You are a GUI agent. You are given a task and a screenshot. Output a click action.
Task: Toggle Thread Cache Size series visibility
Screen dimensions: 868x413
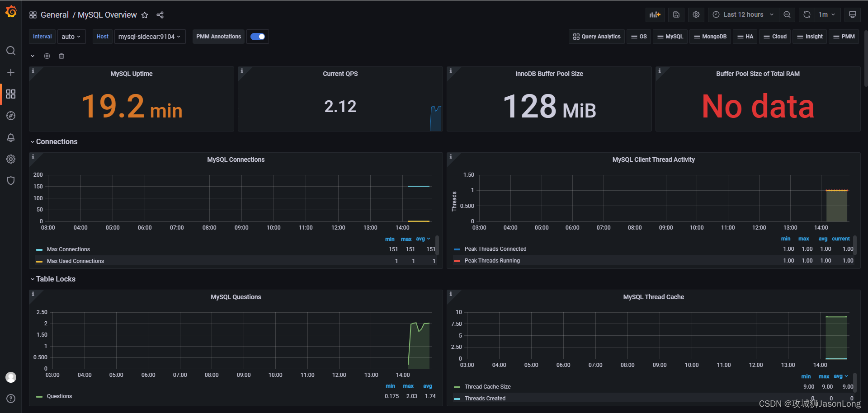[x=488, y=387]
